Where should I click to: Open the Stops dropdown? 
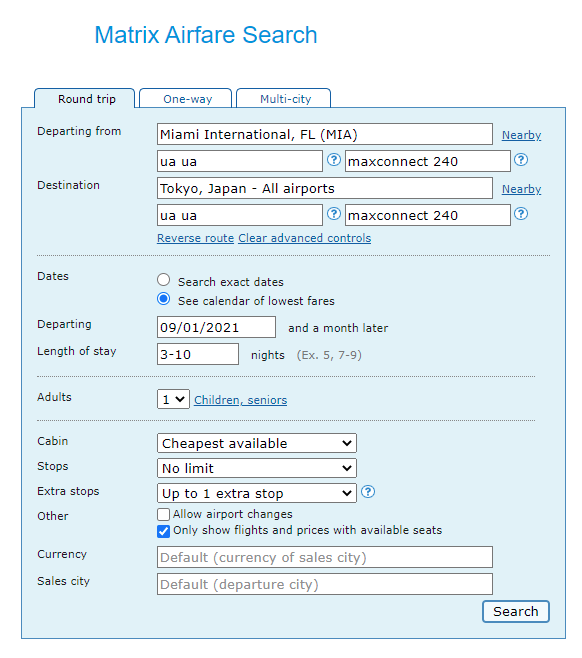coord(257,468)
